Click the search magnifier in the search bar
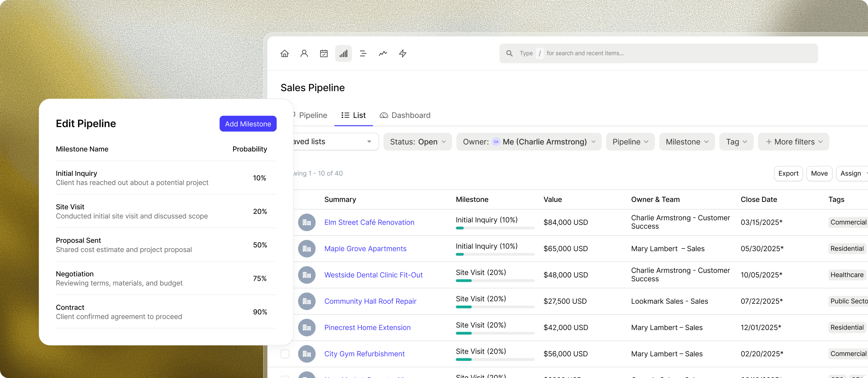This screenshot has width=868, height=378. point(510,53)
